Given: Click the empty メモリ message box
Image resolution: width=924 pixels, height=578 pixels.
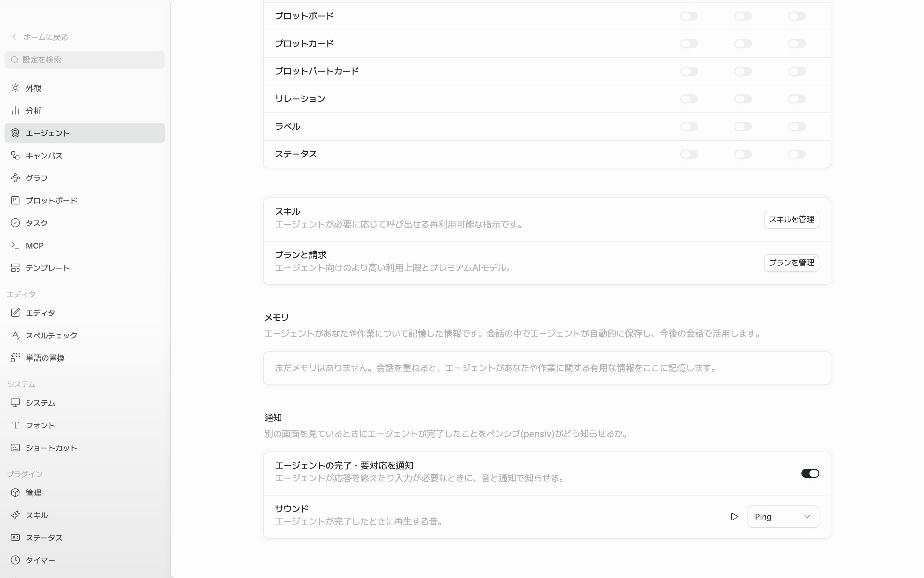Looking at the screenshot, I should (547, 368).
